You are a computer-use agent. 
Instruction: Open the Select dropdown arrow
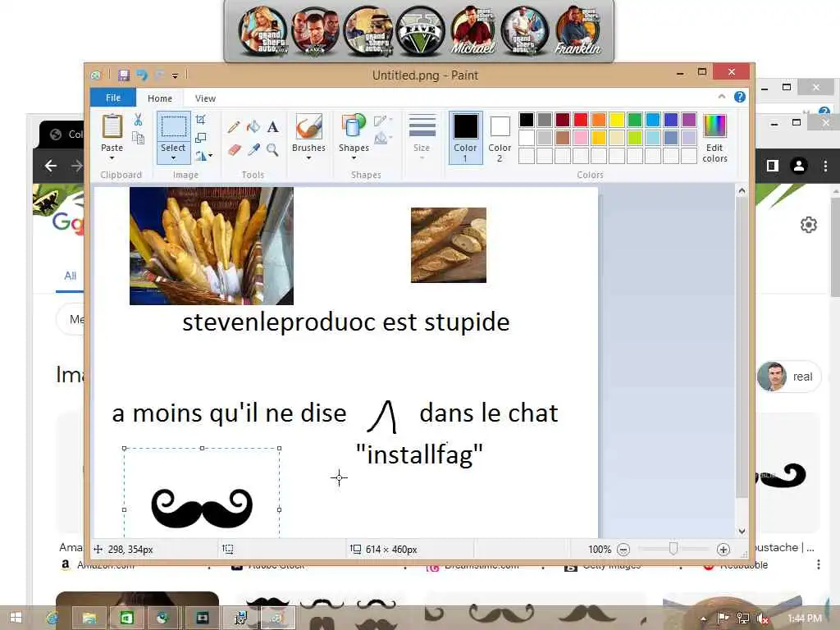[174, 158]
